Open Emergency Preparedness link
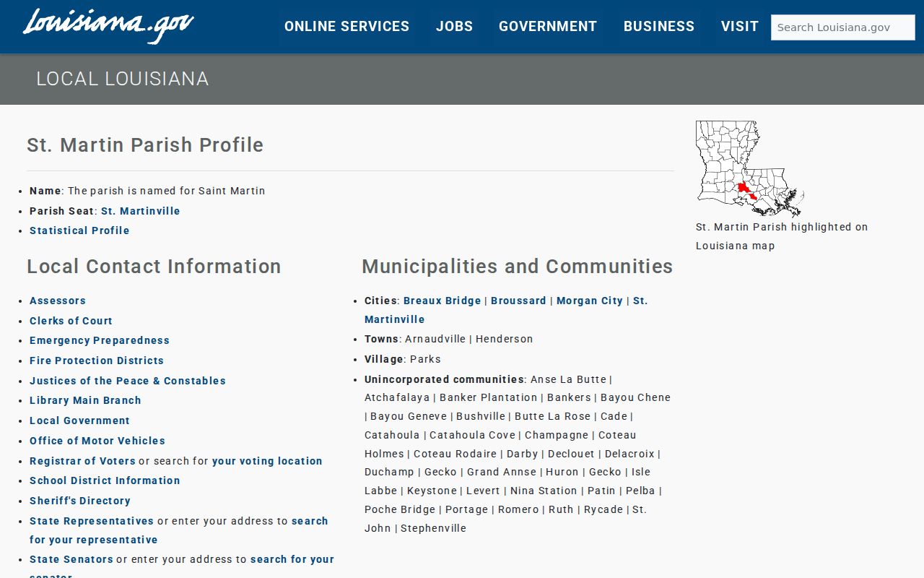The height and width of the screenshot is (578, 924). pyautogui.click(x=100, y=340)
